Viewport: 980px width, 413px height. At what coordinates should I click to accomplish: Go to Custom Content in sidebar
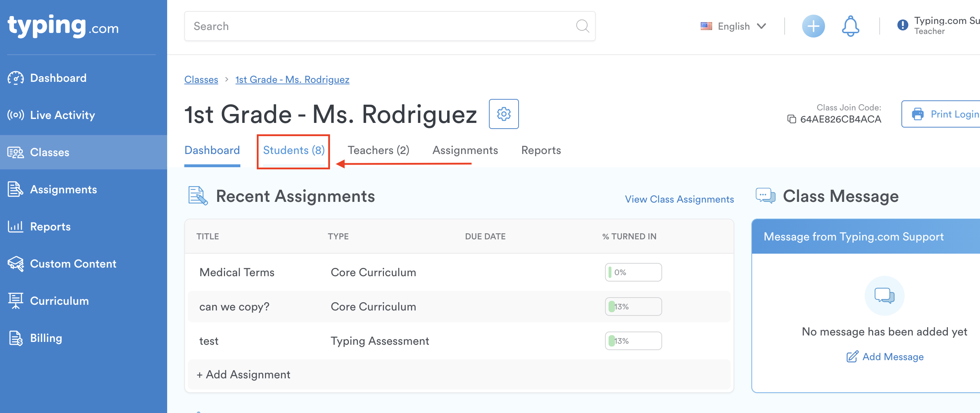73,263
